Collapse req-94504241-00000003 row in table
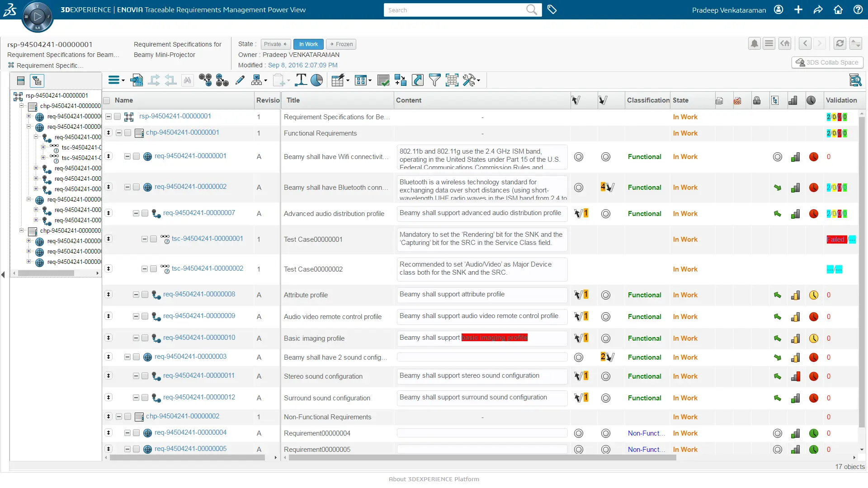Screen dimensions: 868x488 (x=127, y=357)
